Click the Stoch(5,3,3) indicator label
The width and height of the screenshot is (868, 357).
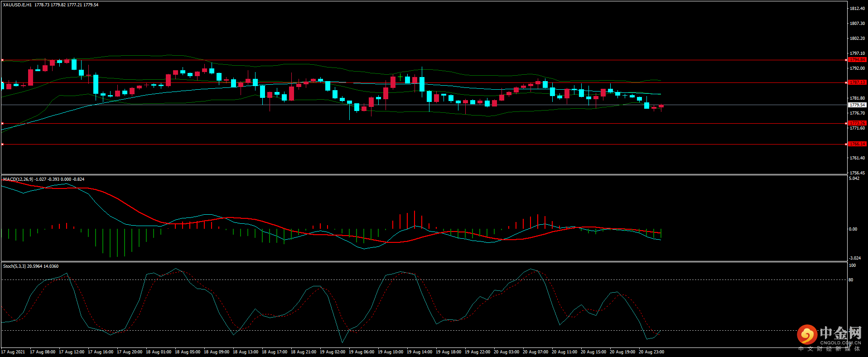pyautogui.click(x=14, y=266)
